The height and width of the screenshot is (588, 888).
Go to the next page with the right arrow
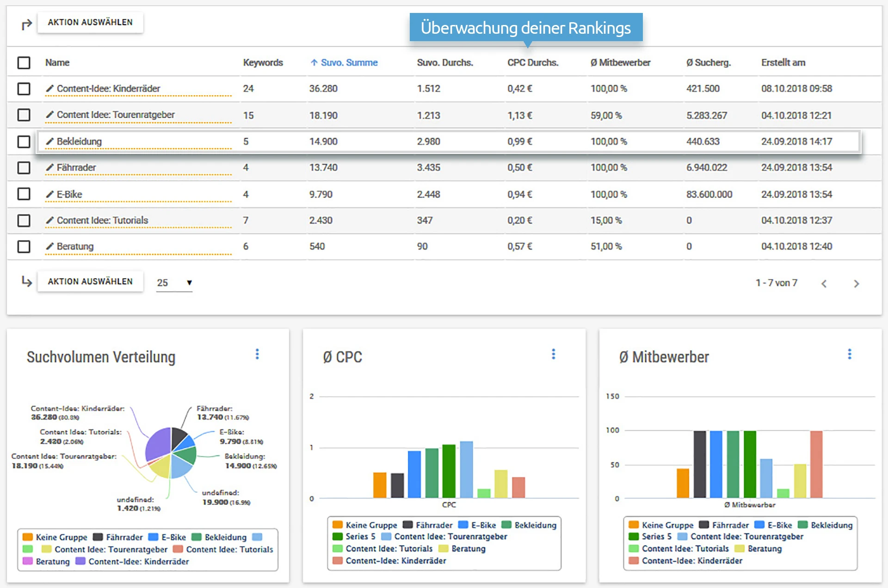(857, 283)
